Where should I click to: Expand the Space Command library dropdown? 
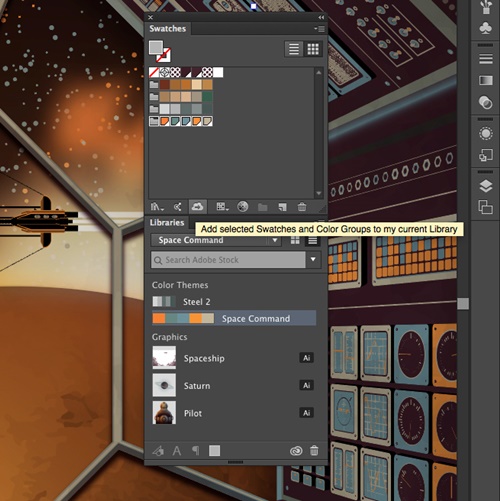[275, 240]
